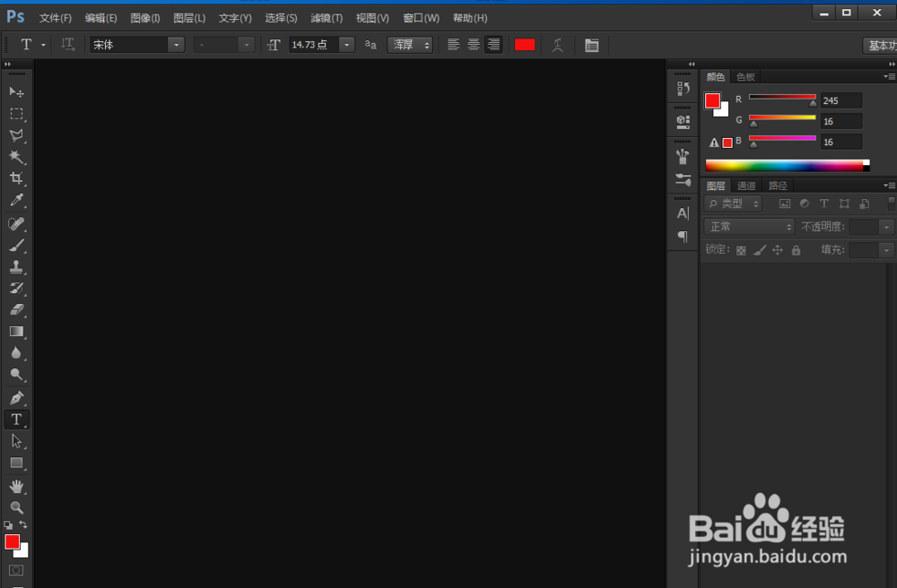This screenshot has height=588, width=897.
Task: Click the 基本功 workspace button
Action: click(x=881, y=45)
